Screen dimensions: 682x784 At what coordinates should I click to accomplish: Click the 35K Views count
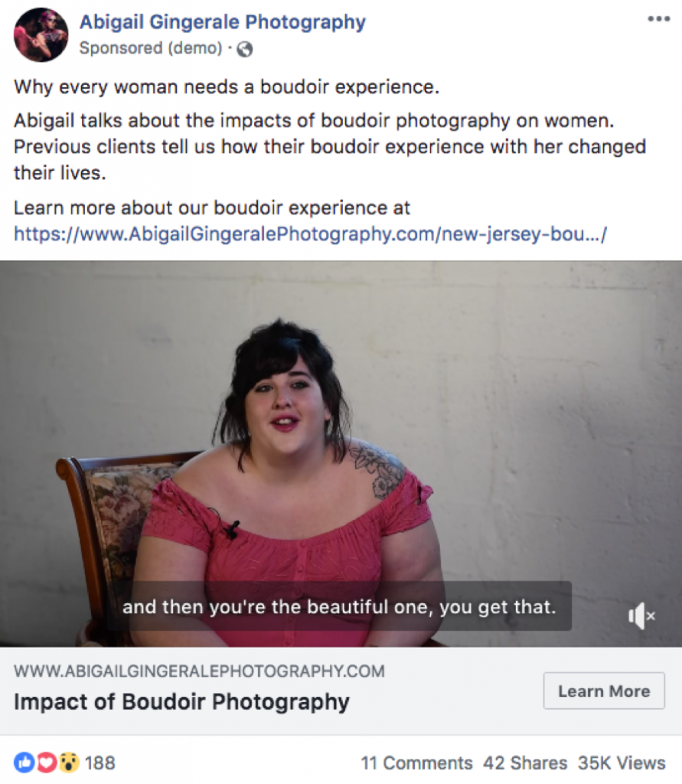click(x=622, y=763)
